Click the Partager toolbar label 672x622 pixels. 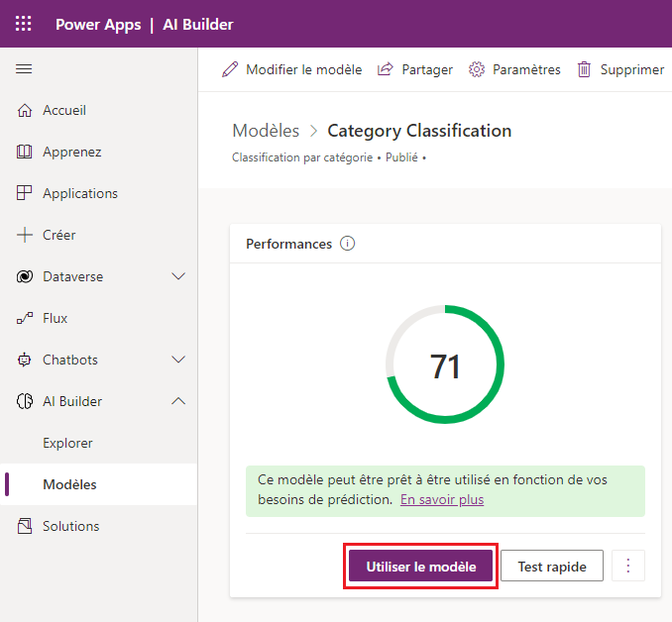coord(427,69)
